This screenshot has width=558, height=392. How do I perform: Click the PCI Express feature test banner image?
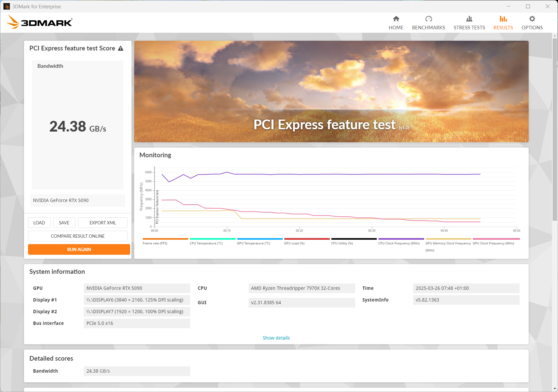pos(331,91)
